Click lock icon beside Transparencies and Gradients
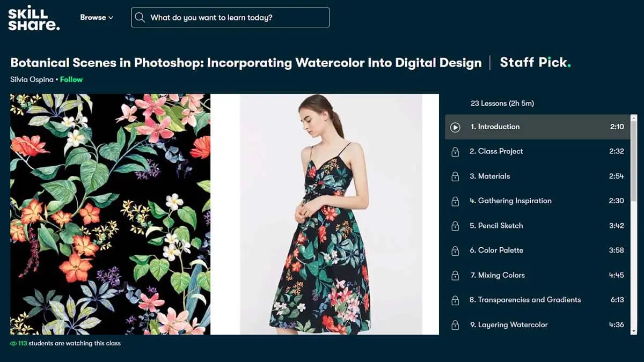The width and height of the screenshot is (644, 362). pos(455,300)
